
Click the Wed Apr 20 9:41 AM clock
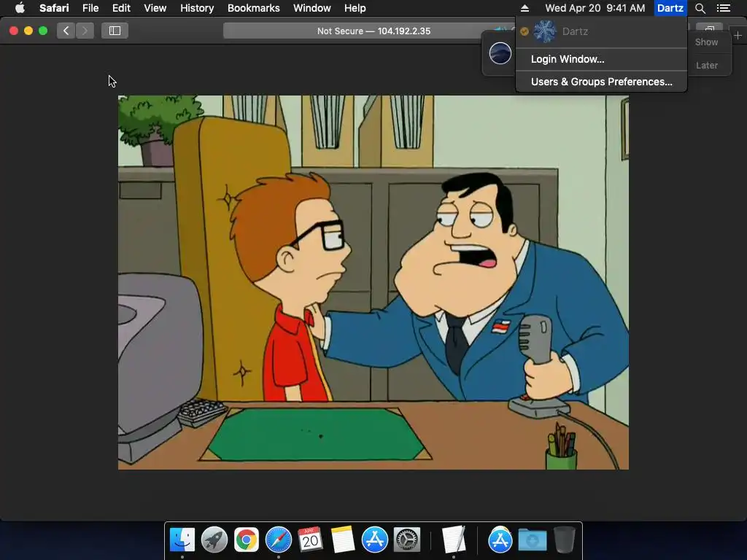click(x=595, y=8)
